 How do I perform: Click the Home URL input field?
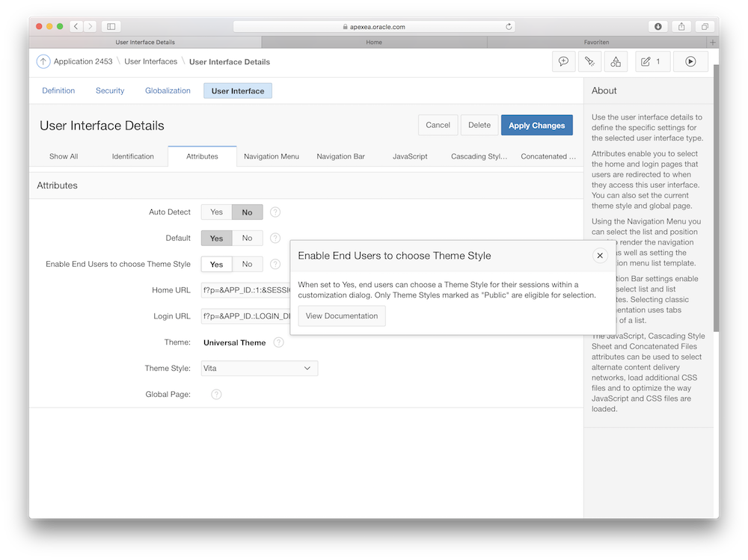tap(244, 290)
